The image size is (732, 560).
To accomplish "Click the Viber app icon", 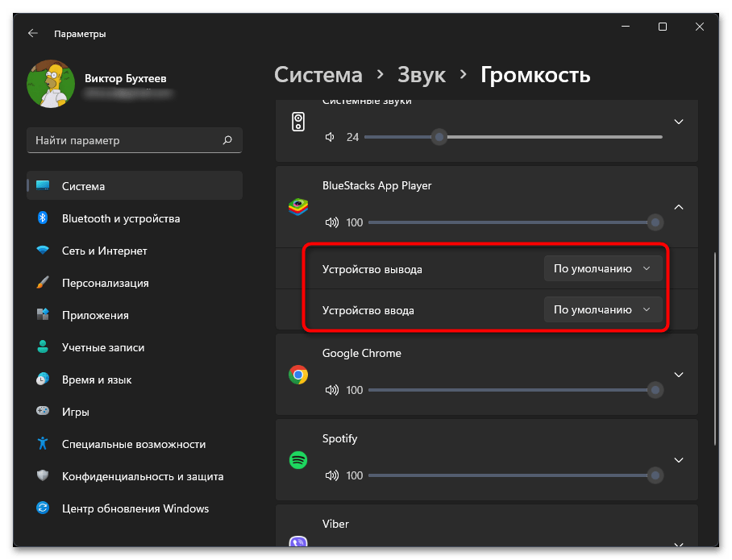I will 298,541.
